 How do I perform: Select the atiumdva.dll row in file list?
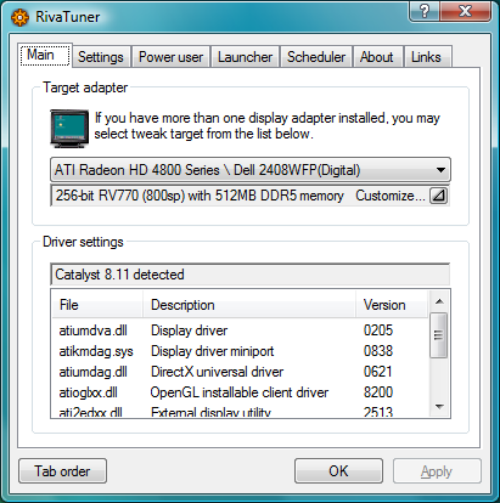click(240, 330)
